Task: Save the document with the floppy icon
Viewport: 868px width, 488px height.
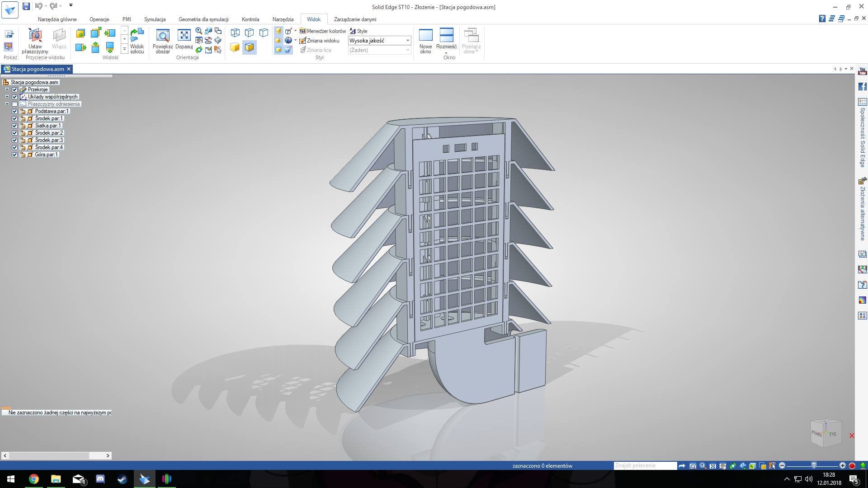Action: [26, 6]
